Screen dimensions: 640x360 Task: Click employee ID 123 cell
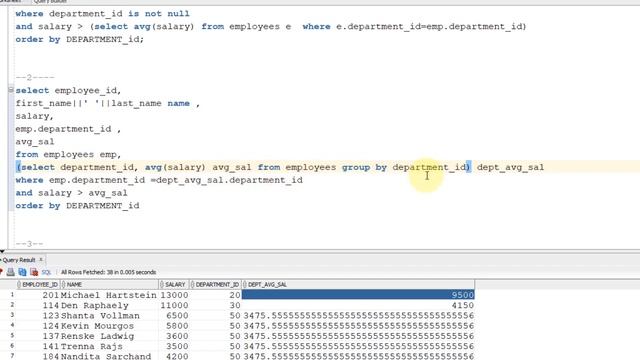click(x=38, y=316)
